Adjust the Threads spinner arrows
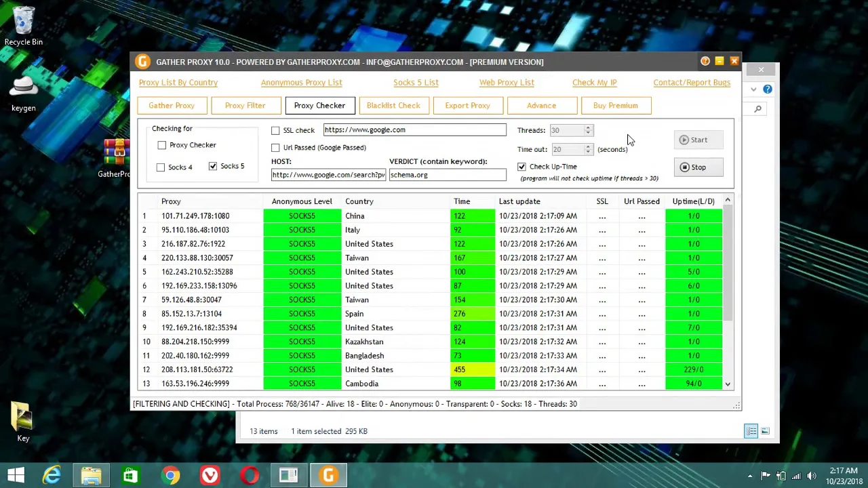 point(588,130)
